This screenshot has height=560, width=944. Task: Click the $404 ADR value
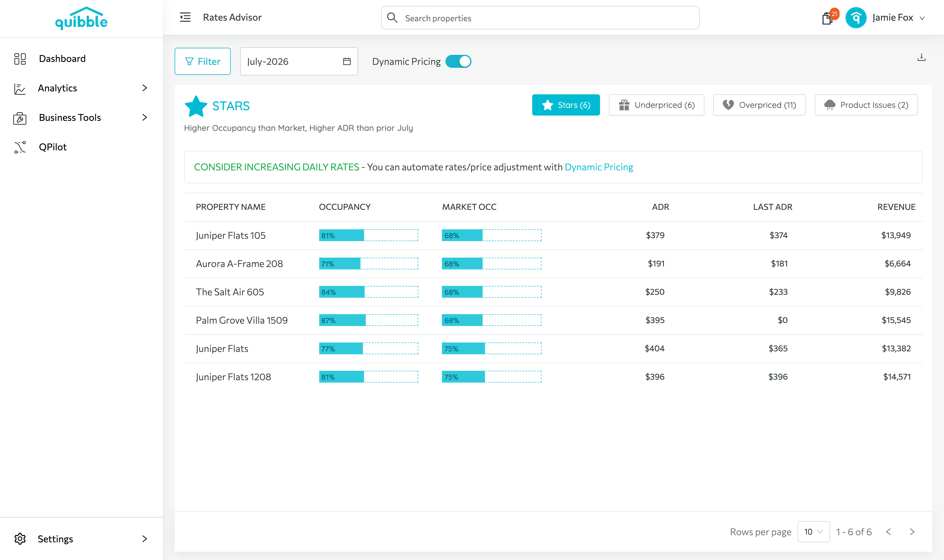click(x=654, y=348)
